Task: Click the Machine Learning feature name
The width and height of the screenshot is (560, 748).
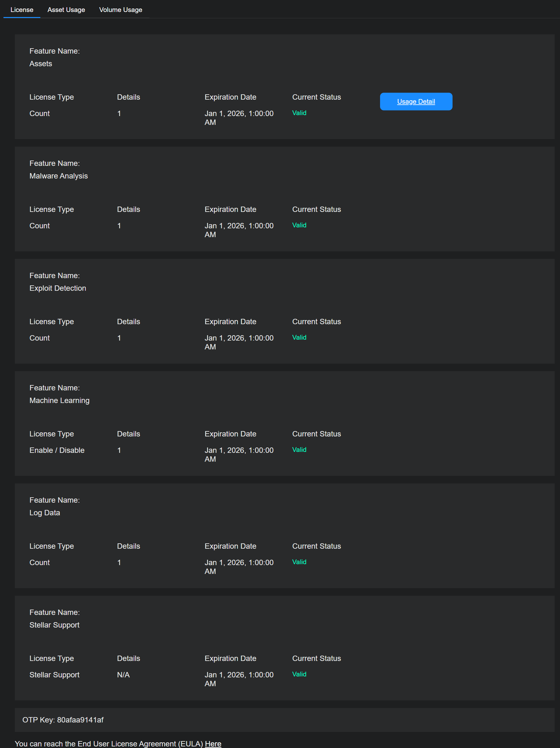Action: pyautogui.click(x=60, y=400)
